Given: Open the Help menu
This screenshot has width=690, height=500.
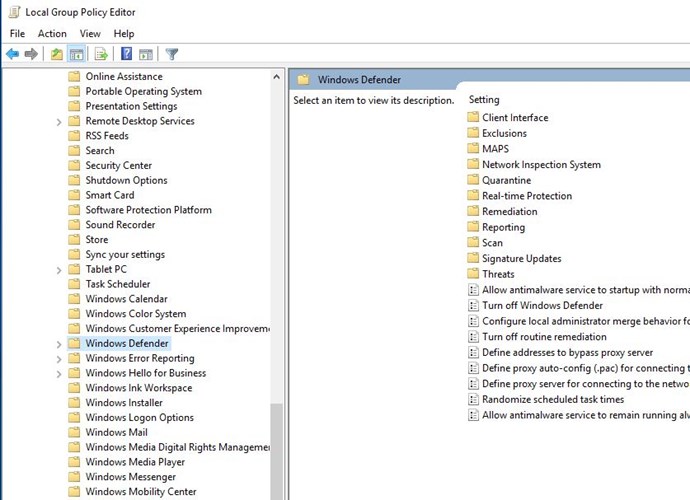Looking at the screenshot, I should [124, 33].
